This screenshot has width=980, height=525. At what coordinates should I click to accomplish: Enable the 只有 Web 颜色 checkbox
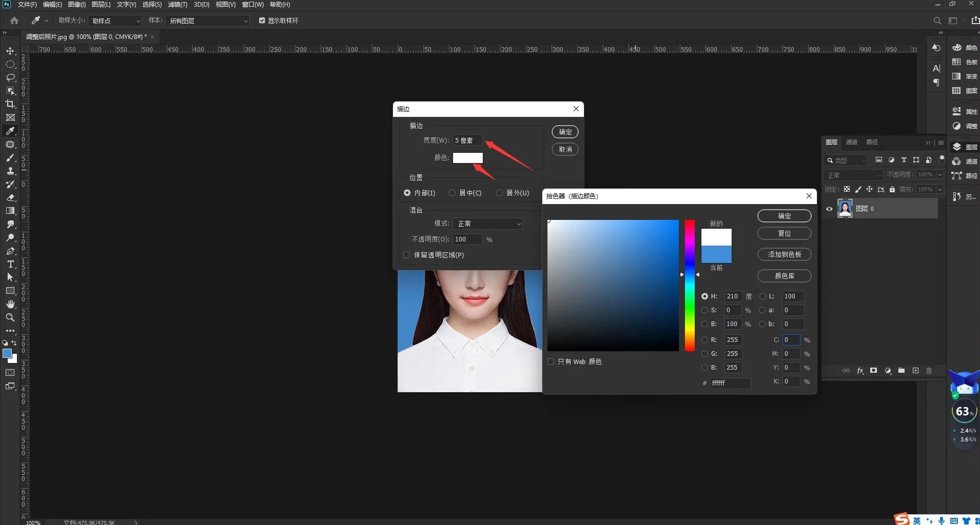[551, 361]
